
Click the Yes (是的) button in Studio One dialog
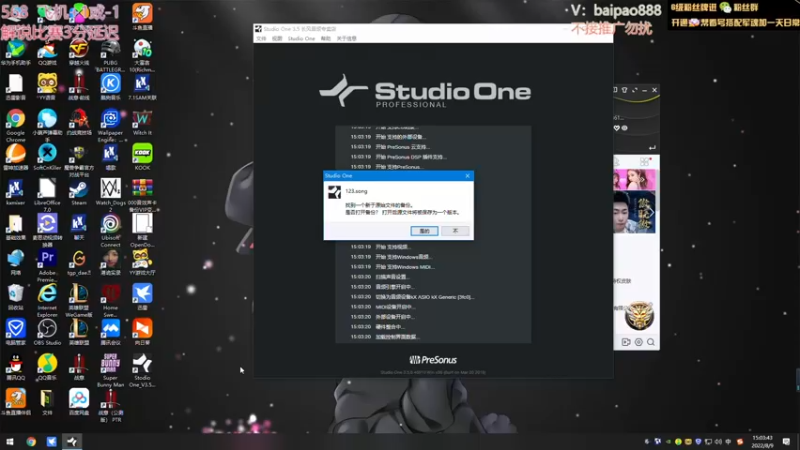(424, 231)
